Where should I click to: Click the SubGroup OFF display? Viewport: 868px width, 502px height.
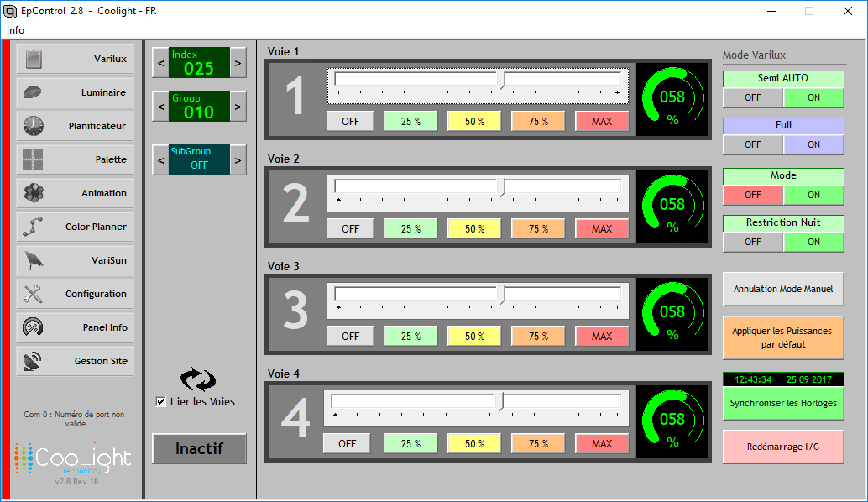tap(199, 160)
